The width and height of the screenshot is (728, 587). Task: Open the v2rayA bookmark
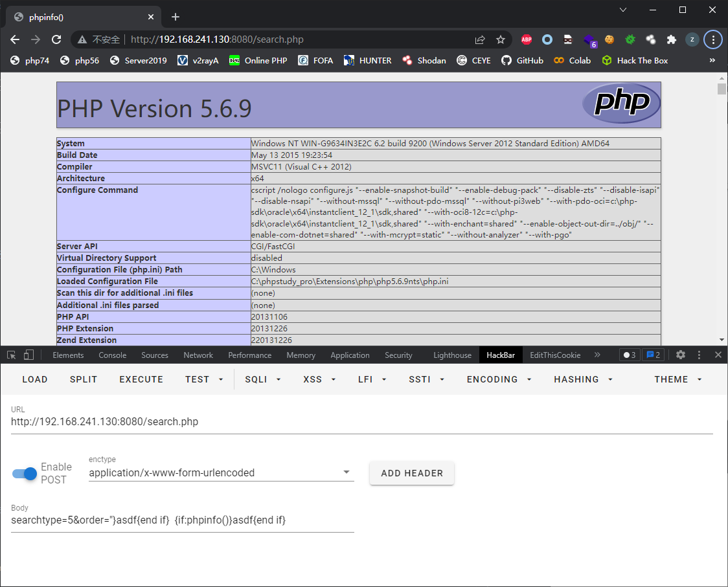198,60
